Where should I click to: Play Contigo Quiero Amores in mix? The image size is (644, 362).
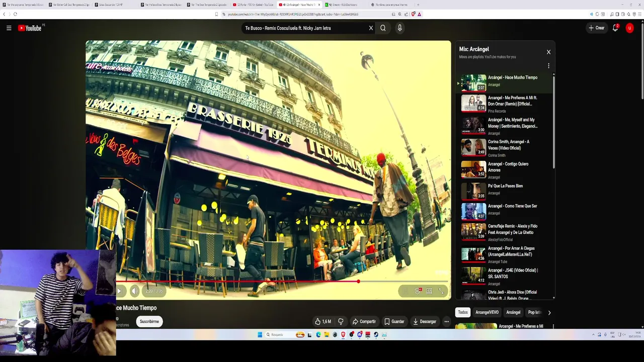point(505,169)
